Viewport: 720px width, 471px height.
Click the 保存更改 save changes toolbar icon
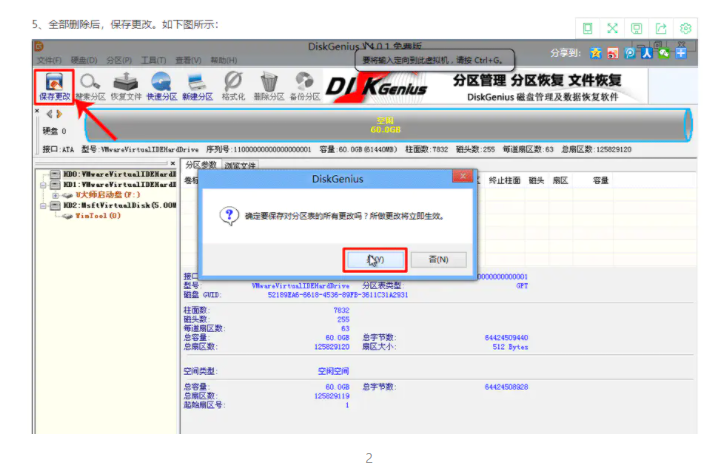tap(54, 86)
